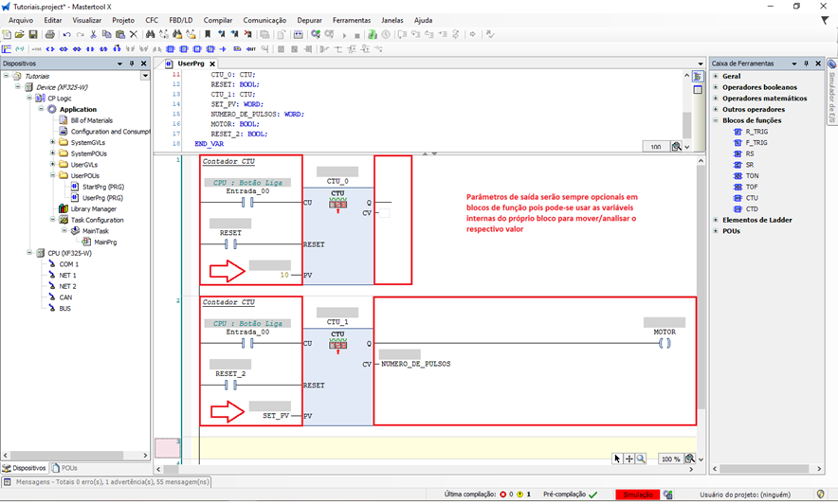
Task: Click the Cut scissors icon
Action: [93, 34]
